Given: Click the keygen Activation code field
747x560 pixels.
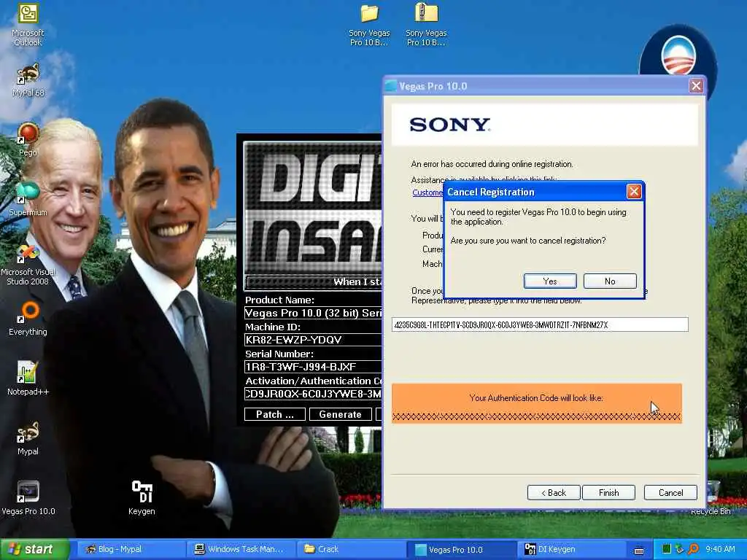Looking at the screenshot, I should pos(313,394).
